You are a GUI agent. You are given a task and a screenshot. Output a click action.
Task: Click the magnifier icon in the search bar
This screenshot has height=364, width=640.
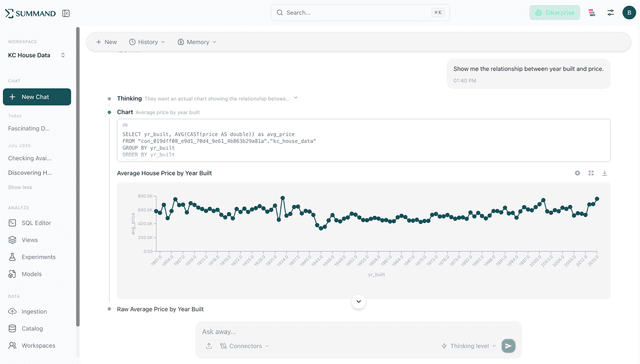point(280,13)
